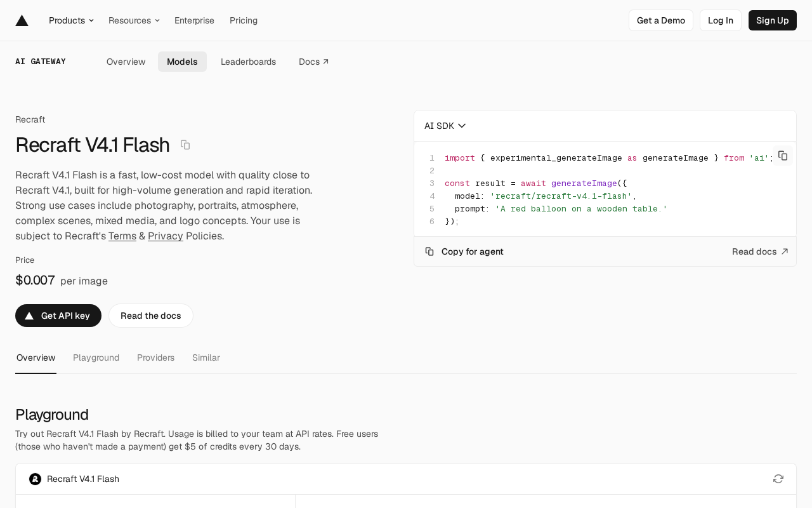Select the Overview section tab below the price
This screenshot has height=508, width=812.
(36, 358)
